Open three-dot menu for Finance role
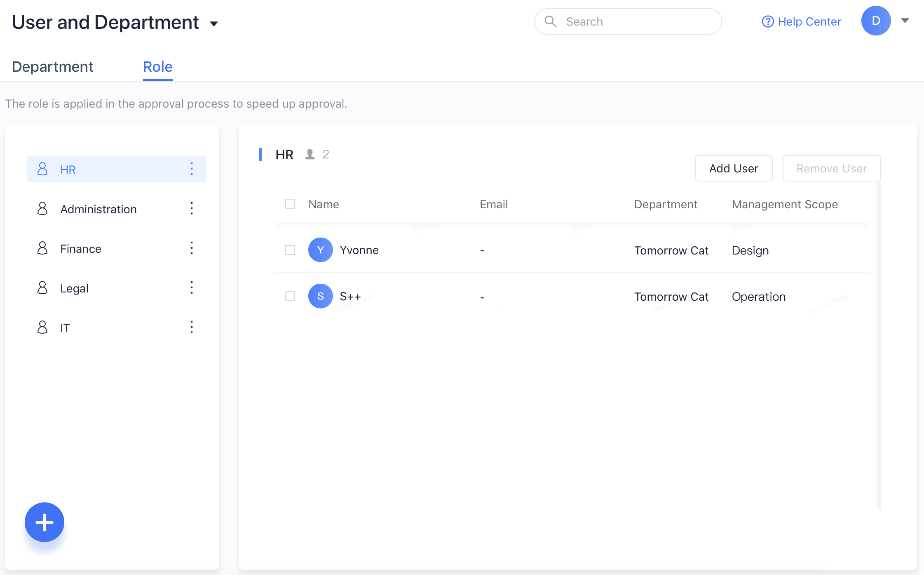 pos(192,248)
